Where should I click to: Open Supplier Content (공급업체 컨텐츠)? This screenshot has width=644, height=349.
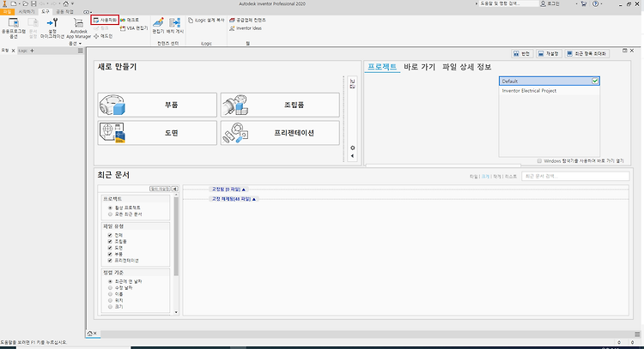[x=247, y=20]
